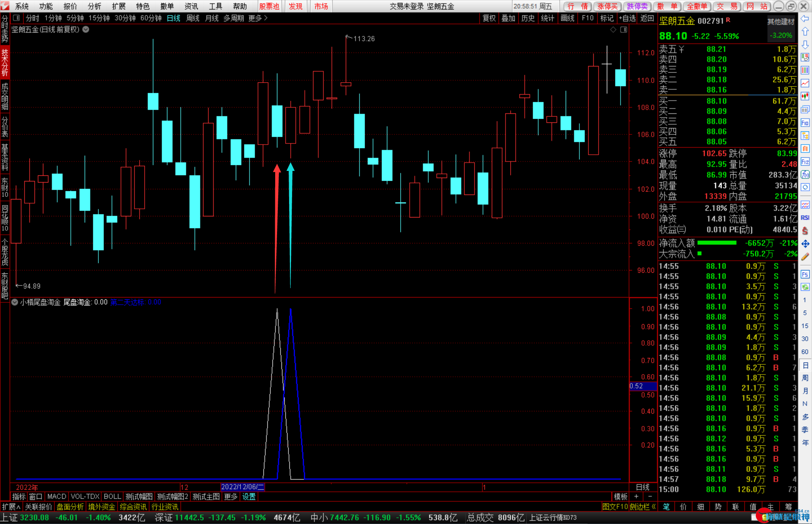Click the 大宗流入 small green bar
812x524 pixels.
coord(700,254)
